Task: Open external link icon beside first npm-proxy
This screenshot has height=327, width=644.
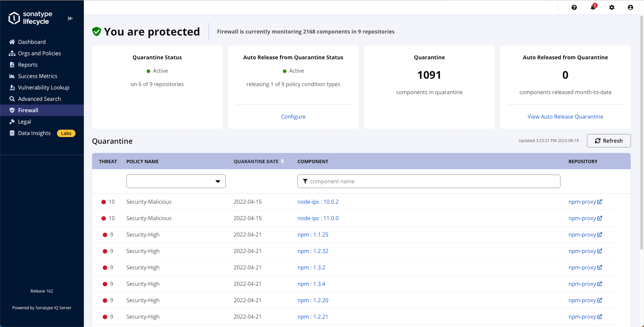Action: point(600,202)
